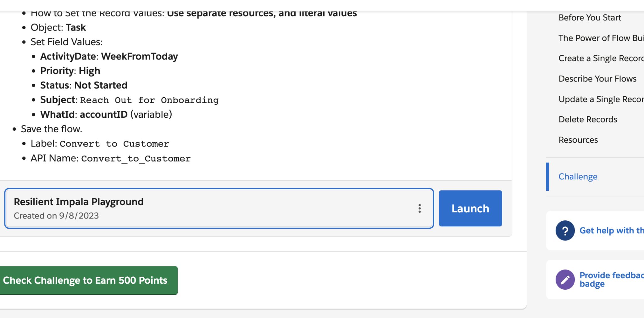Jump to Update a Single Record
Viewport: 644px width, 318px height.
(601, 99)
